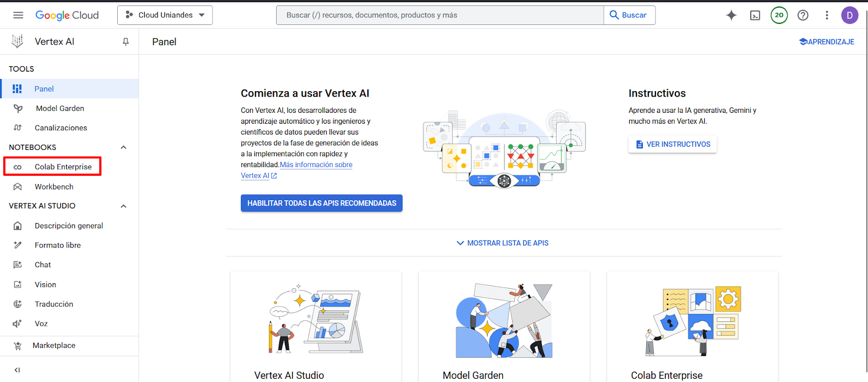Open Marketplace in the sidebar
Viewport: 868px width, 382px height.
click(69, 346)
